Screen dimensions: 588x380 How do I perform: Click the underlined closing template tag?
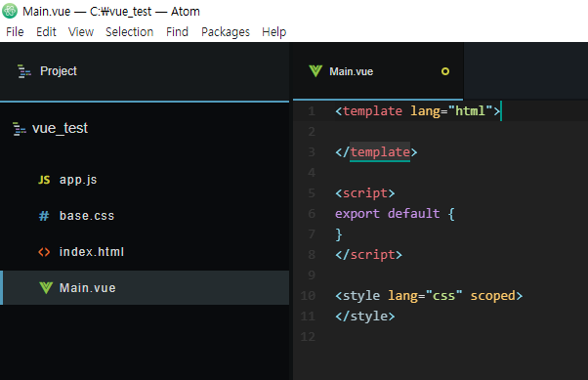tap(380, 152)
